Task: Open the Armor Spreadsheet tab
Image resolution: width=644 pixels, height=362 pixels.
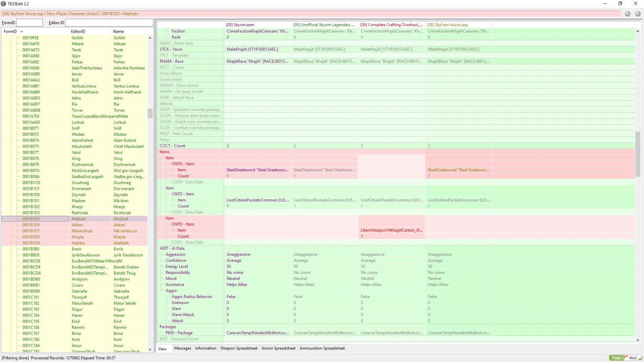Action: [x=279, y=348]
